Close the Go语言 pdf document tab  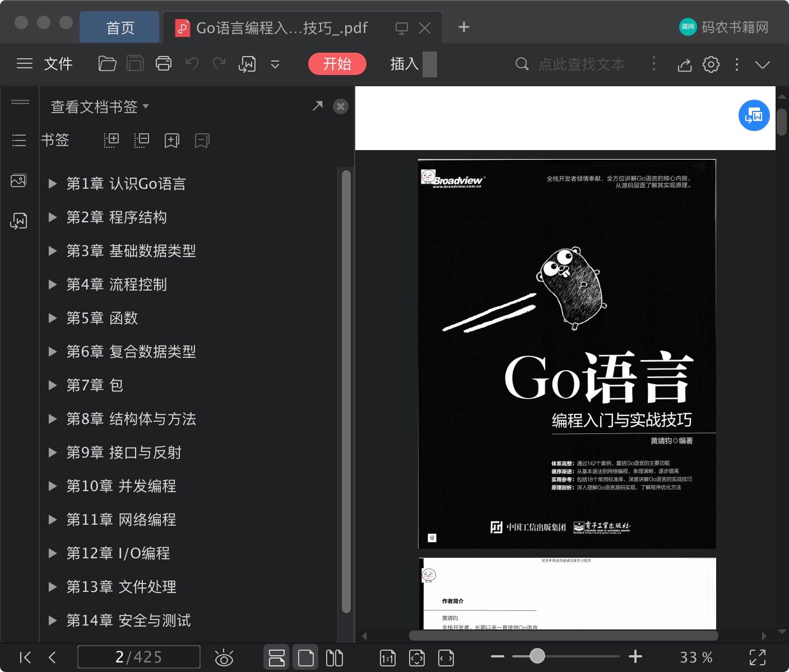(x=425, y=28)
